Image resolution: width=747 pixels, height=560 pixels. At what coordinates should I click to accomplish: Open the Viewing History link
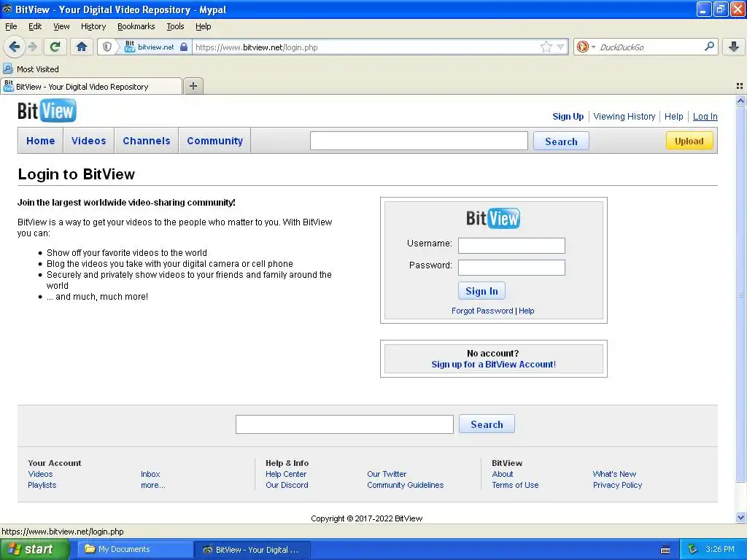(624, 116)
